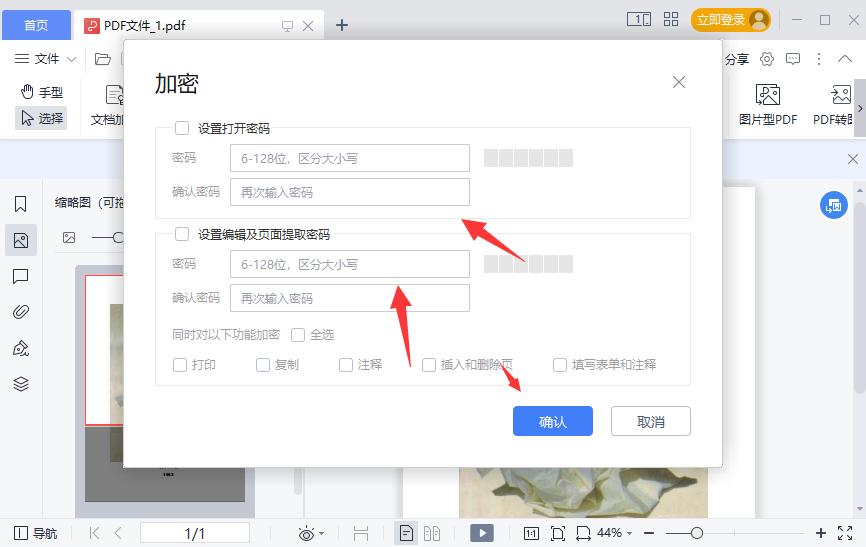Start slideshow with the play button
Screen dimensions: 866x547
(482, 533)
